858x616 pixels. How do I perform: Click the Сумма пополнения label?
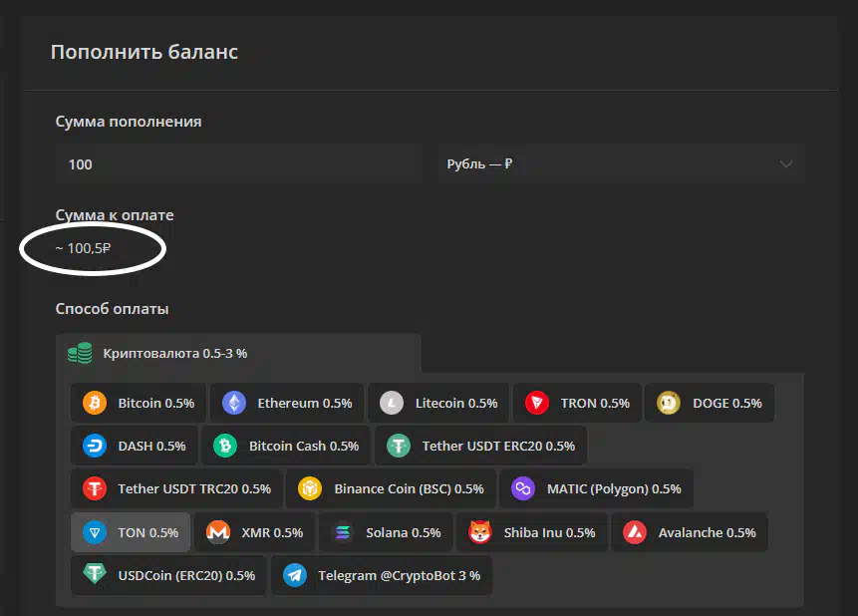click(x=129, y=122)
